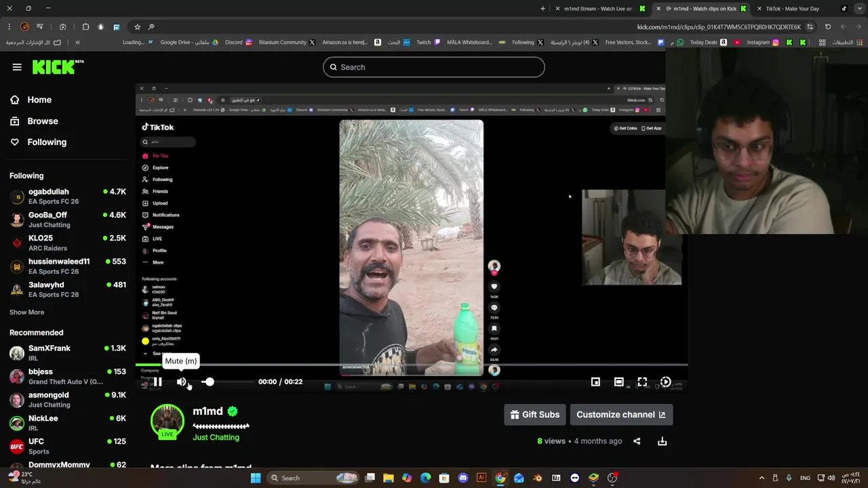
Task: Open File Explorer from taskbar
Action: tap(389, 478)
